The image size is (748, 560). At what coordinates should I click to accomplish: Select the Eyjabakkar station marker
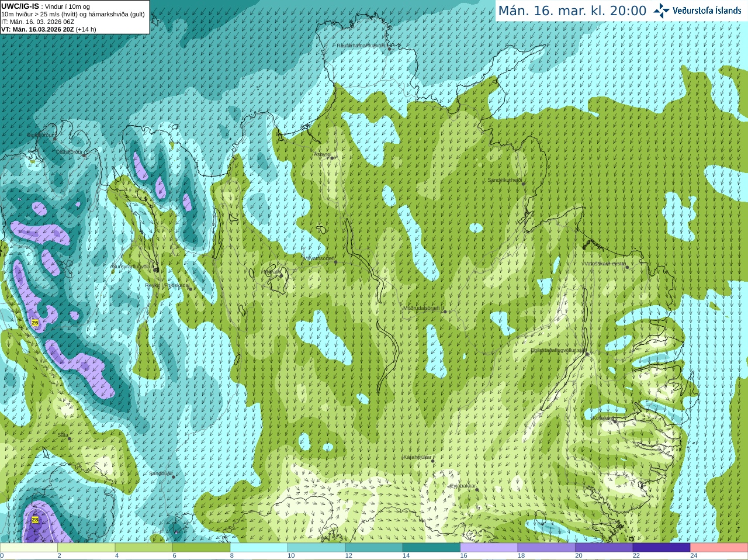coord(477,489)
